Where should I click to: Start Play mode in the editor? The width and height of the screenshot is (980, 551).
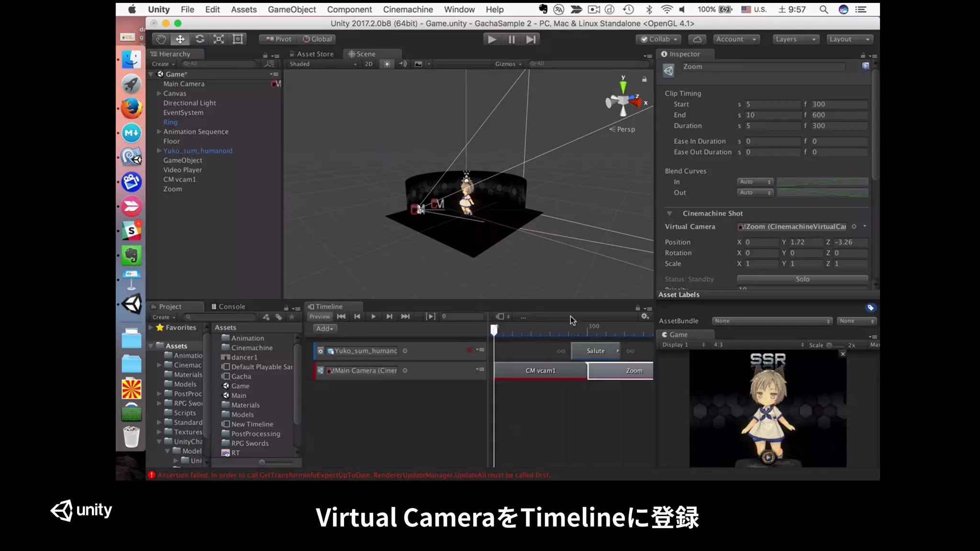[492, 39]
